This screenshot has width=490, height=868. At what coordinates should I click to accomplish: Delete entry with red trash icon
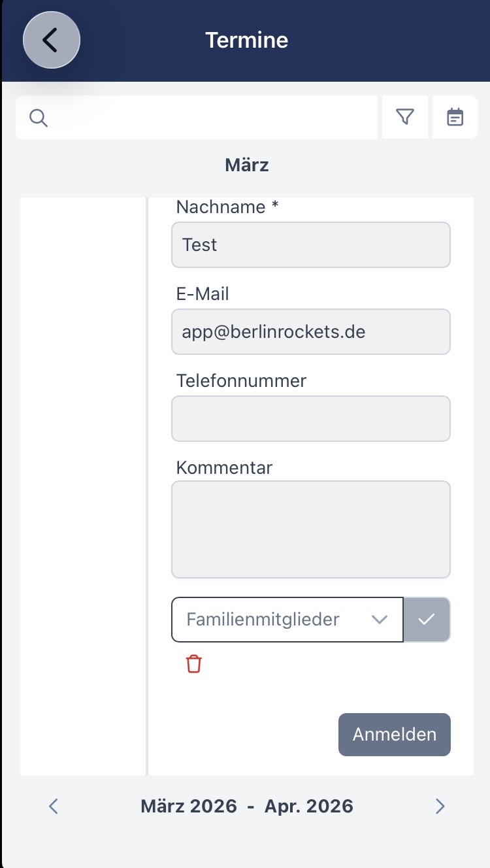tap(194, 664)
